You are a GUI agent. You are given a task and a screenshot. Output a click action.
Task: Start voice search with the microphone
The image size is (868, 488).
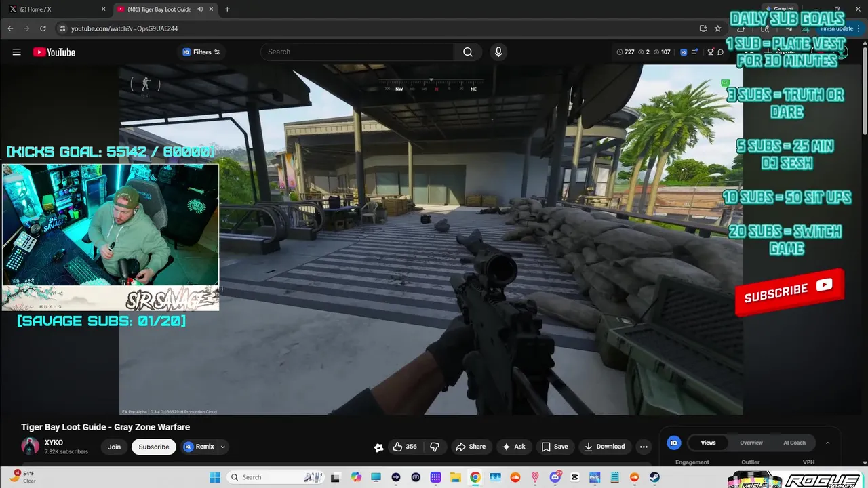(x=498, y=52)
